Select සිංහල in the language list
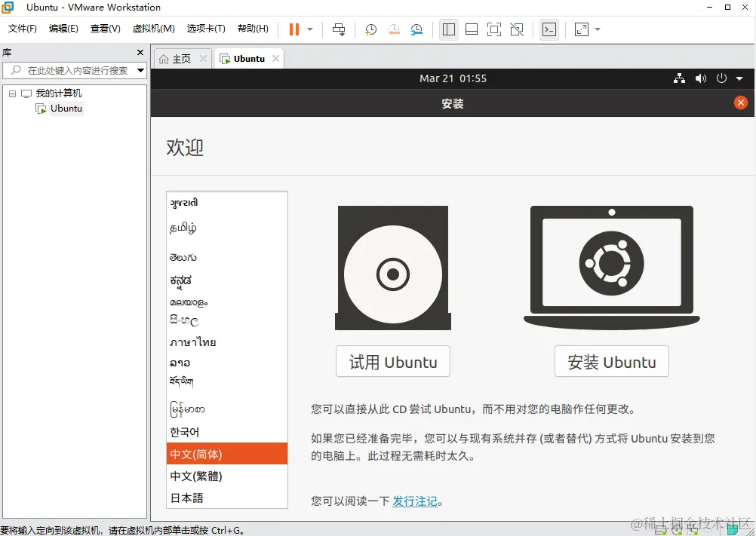The height and width of the screenshot is (536, 756). [227, 320]
